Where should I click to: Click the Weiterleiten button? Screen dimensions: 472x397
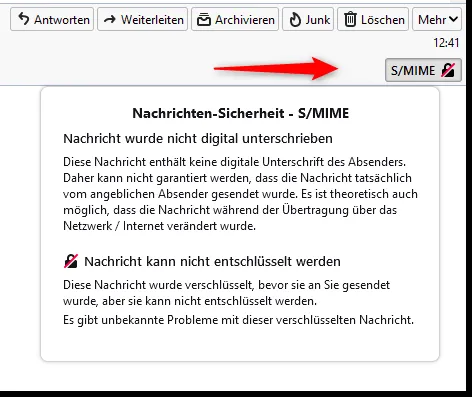(x=143, y=20)
